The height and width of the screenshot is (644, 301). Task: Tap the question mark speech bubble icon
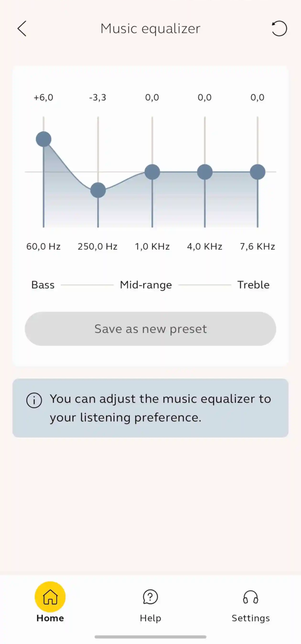point(150,597)
